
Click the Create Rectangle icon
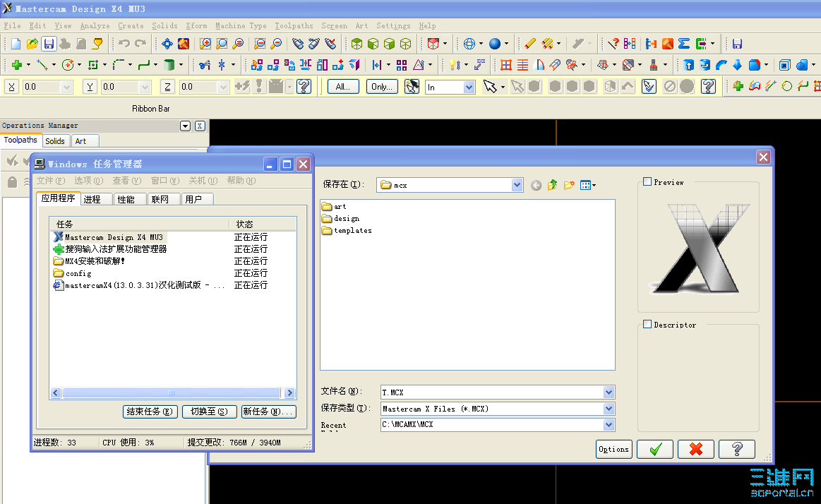point(93,65)
